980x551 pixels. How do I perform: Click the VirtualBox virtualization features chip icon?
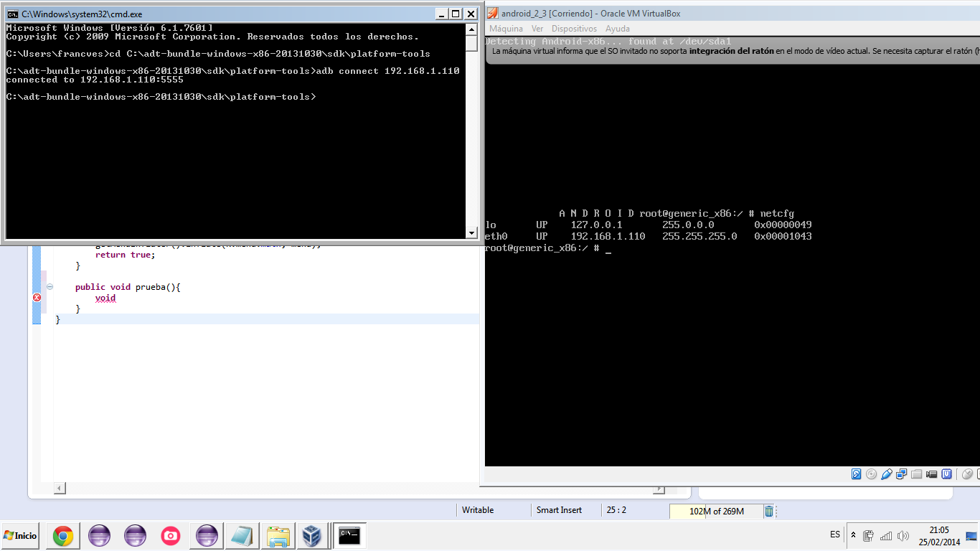(947, 474)
